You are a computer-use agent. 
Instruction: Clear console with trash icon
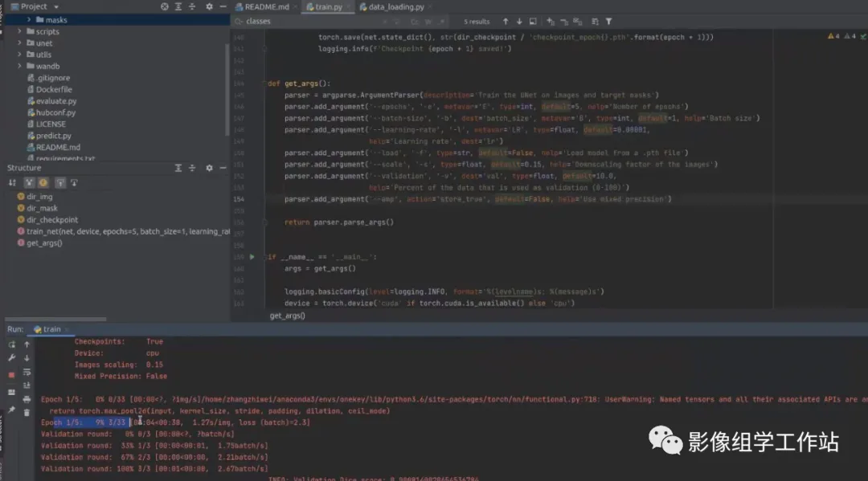pyautogui.click(x=27, y=413)
